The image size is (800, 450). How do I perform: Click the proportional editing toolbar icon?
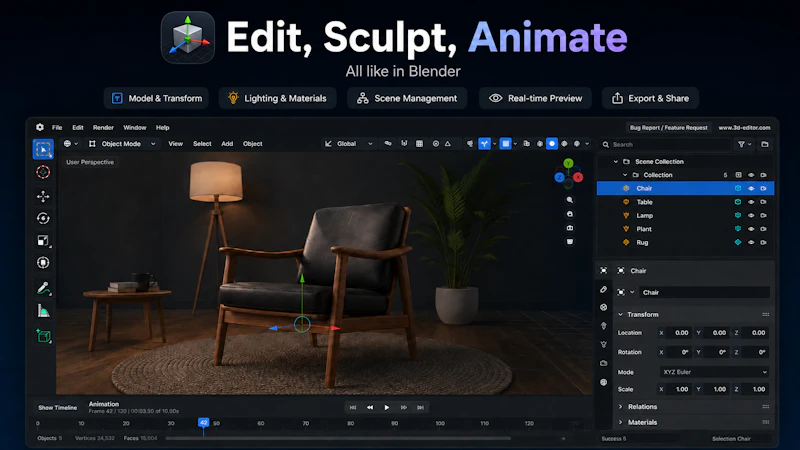[436, 144]
